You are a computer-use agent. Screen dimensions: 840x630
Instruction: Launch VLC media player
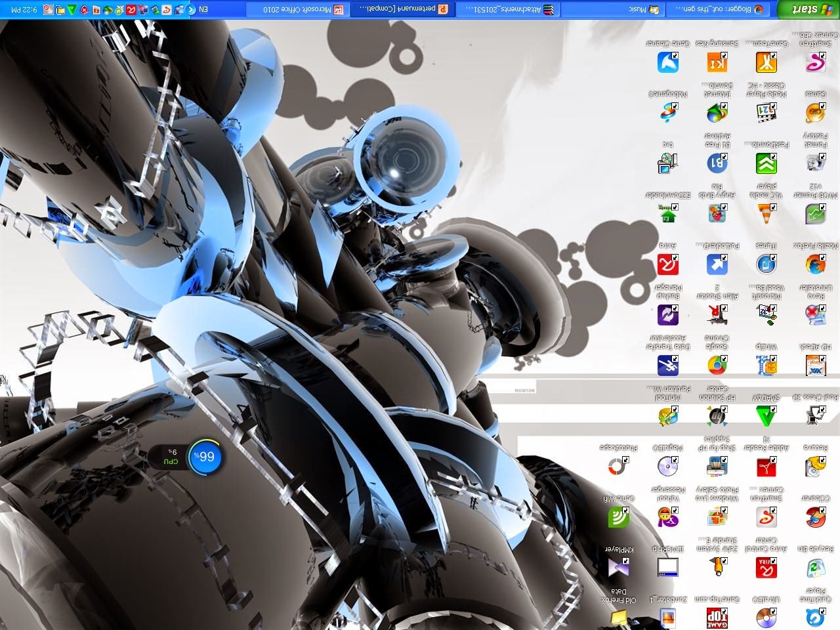click(766, 213)
